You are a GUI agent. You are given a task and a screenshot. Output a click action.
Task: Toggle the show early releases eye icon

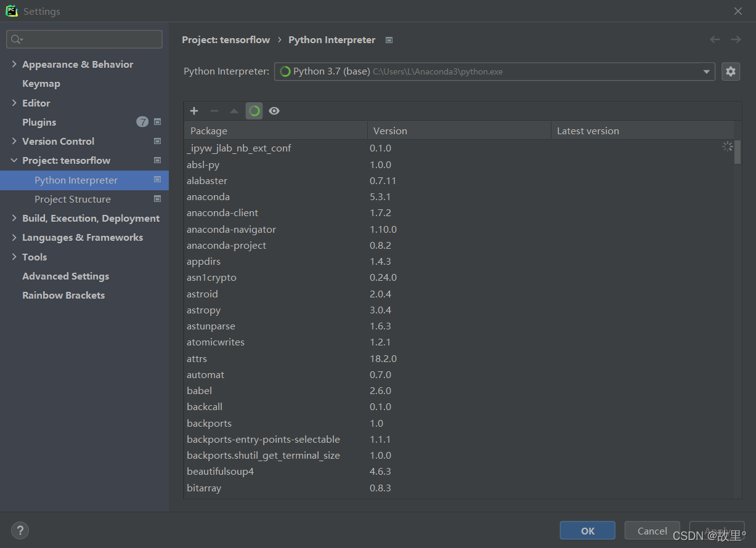coord(274,111)
